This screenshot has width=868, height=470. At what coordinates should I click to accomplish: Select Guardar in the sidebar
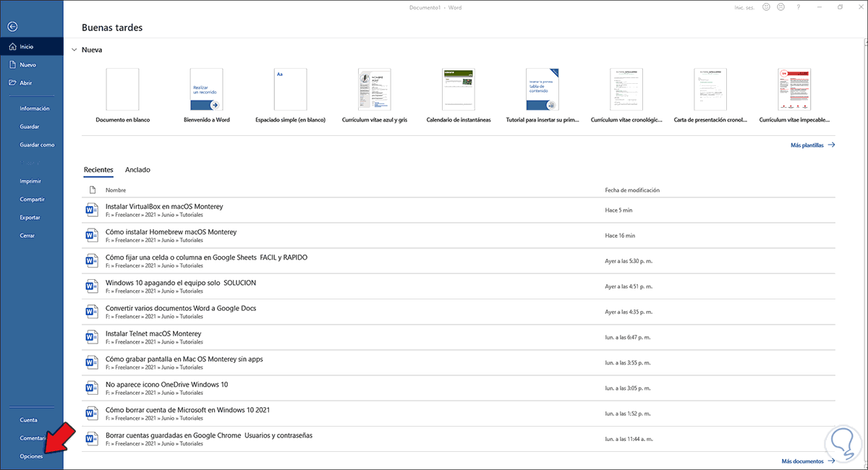coord(30,127)
